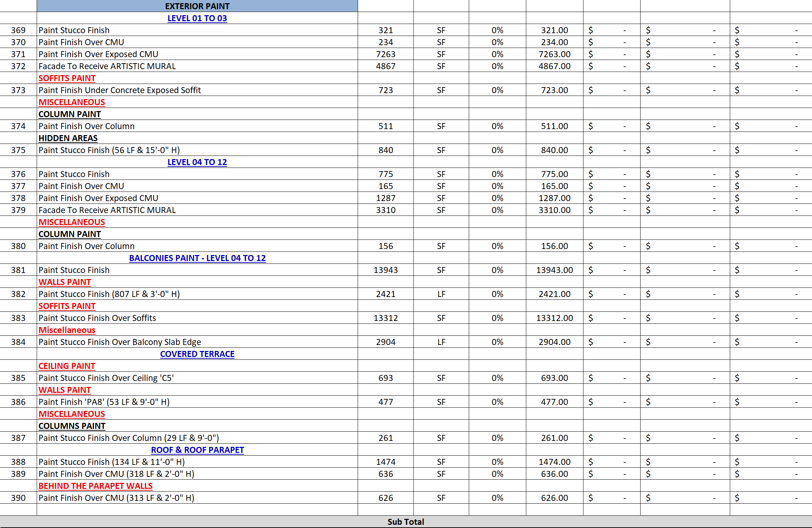Click the WALLS PAINT heading above row 382
This screenshot has height=528, width=812.
[65, 282]
